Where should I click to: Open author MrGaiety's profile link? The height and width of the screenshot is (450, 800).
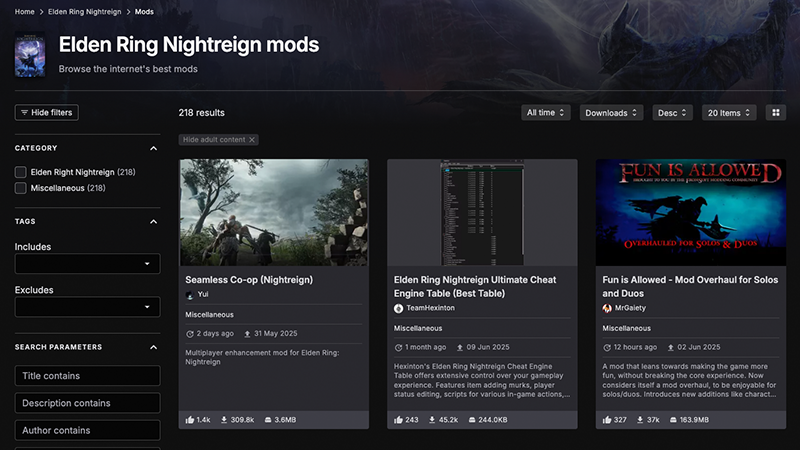[x=630, y=308]
